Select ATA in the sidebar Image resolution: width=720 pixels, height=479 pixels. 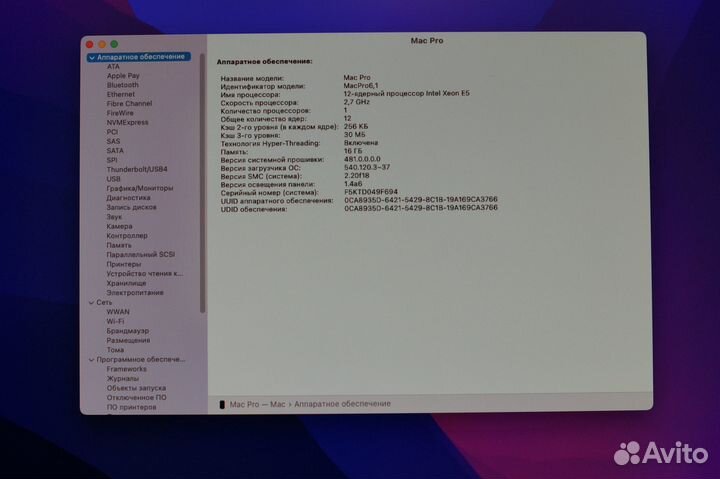(x=113, y=67)
